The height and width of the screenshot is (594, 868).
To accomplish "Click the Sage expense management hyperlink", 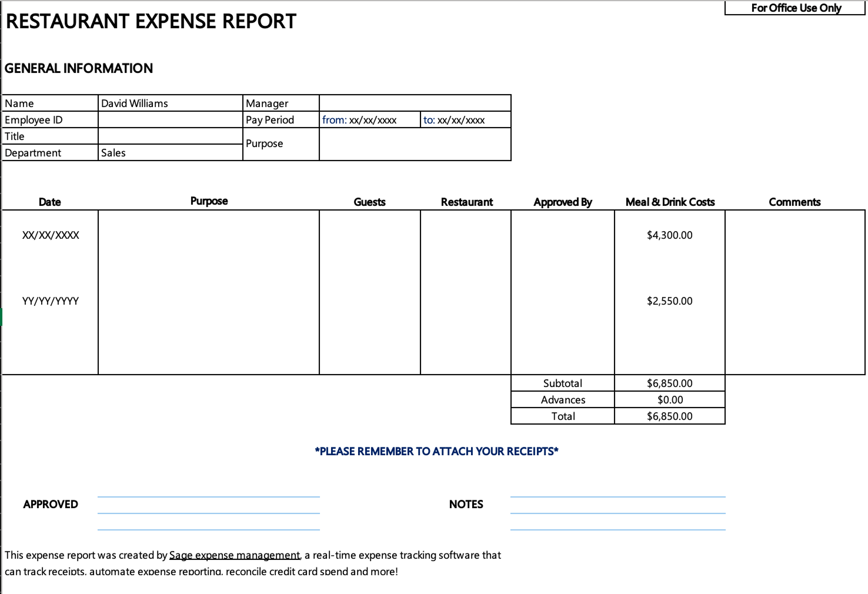I will point(234,555).
